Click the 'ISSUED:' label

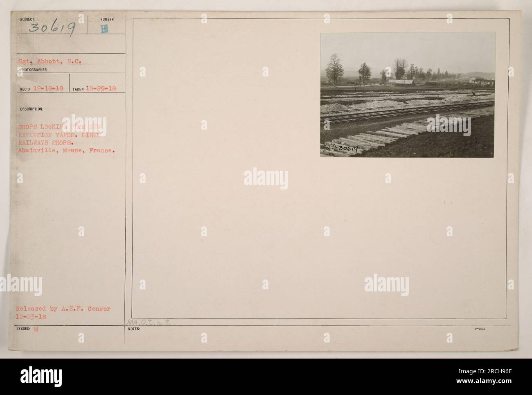point(24,328)
